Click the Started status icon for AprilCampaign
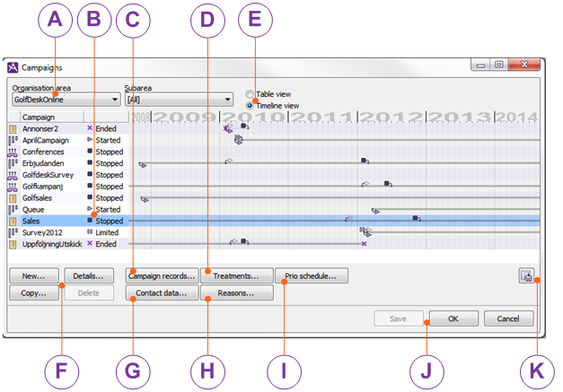This screenshot has width=563, height=392. [x=89, y=141]
